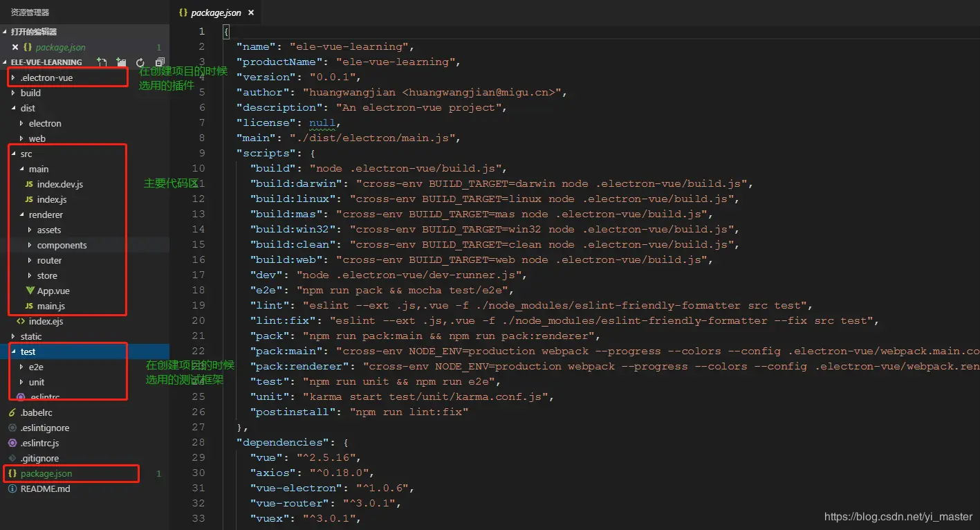Expand the store folder
This screenshot has height=530, width=980.
[30, 275]
